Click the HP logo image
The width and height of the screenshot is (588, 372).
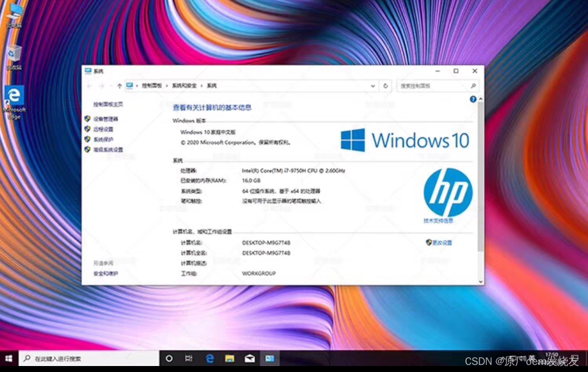[x=448, y=192]
